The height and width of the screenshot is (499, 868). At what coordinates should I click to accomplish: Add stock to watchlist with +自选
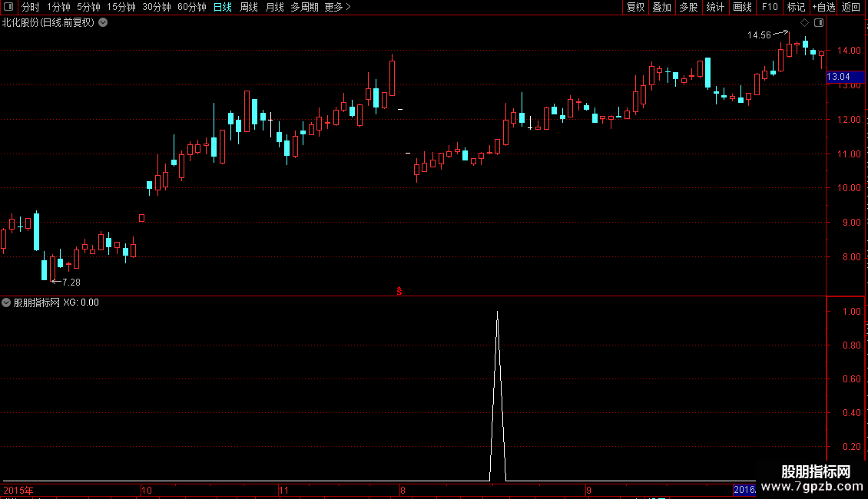pyautogui.click(x=823, y=7)
